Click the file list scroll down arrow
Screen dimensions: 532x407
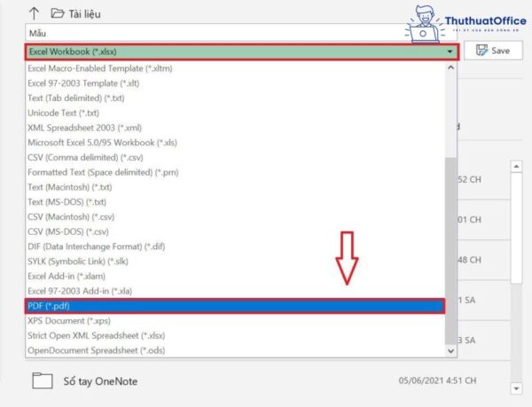coord(516,388)
